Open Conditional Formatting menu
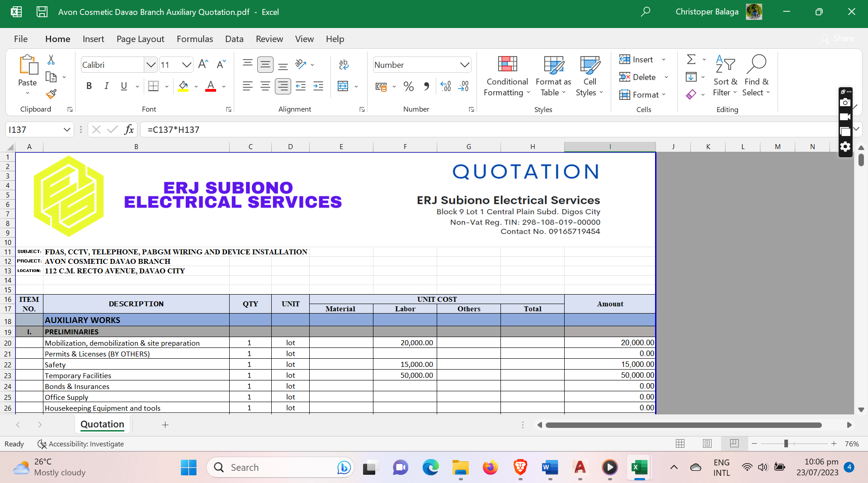868x483 pixels. (x=507, y=76)
